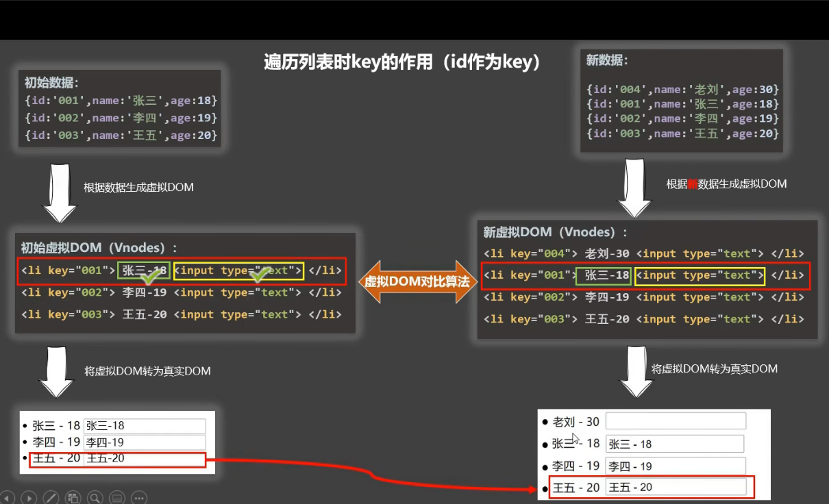829x504 pixels.
Task: Click the 虚拟DOM对比算法 arrow label
Action: pyautogui.click(x=417, y=281)
